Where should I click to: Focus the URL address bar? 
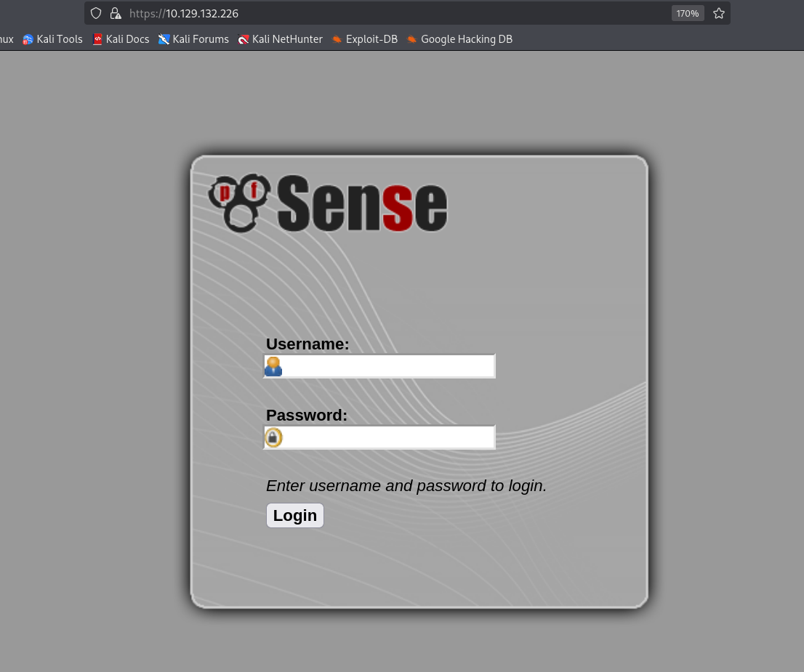click(400, 13)
